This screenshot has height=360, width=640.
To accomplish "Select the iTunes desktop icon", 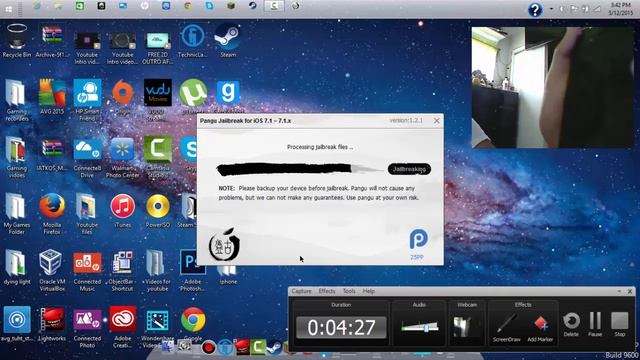I will [122, 211].
